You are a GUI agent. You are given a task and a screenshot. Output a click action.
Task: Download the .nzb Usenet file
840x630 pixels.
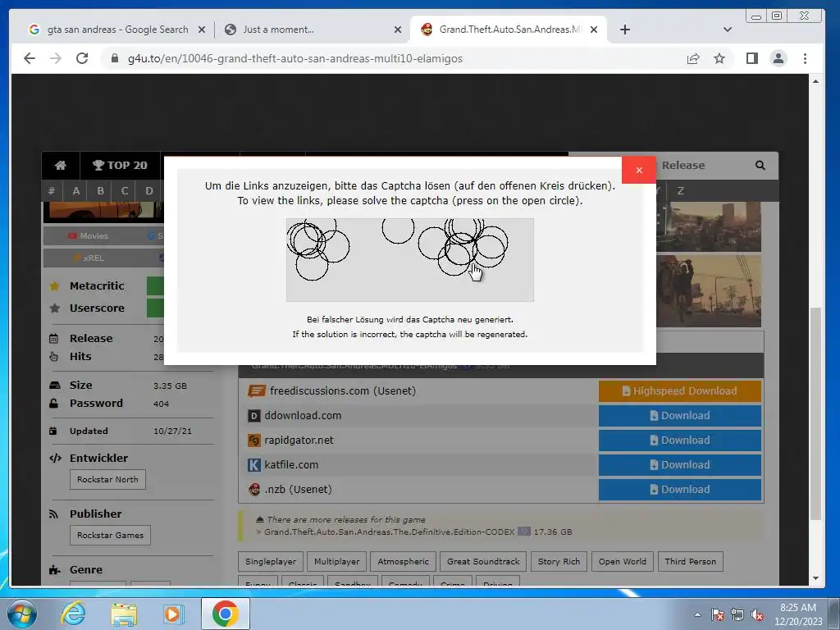[x=680, y=490]
